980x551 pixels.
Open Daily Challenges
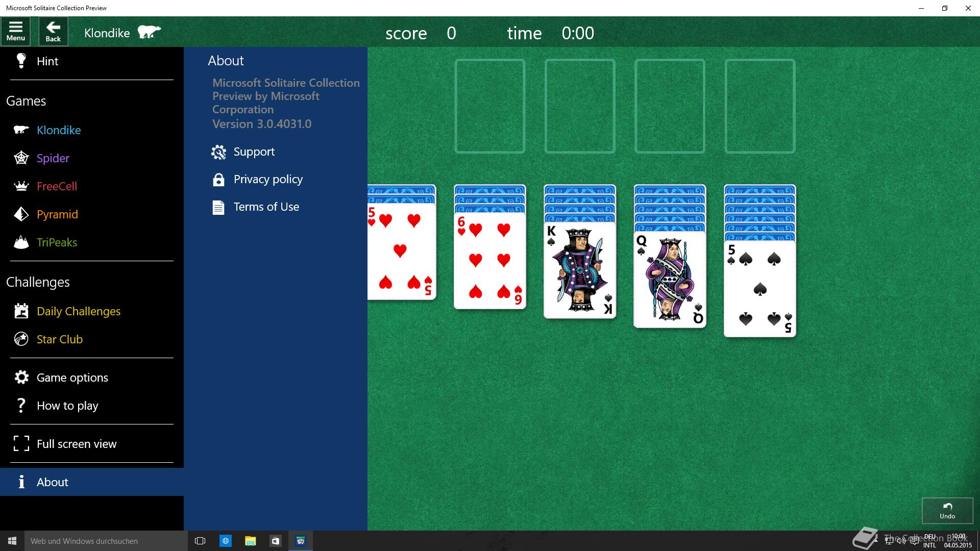click(92, 311)
